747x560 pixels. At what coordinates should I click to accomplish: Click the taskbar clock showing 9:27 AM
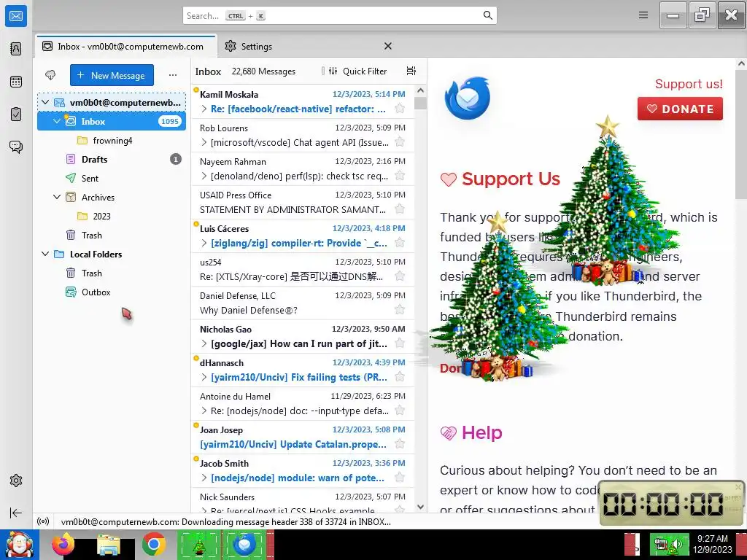[x=712, y=544]
